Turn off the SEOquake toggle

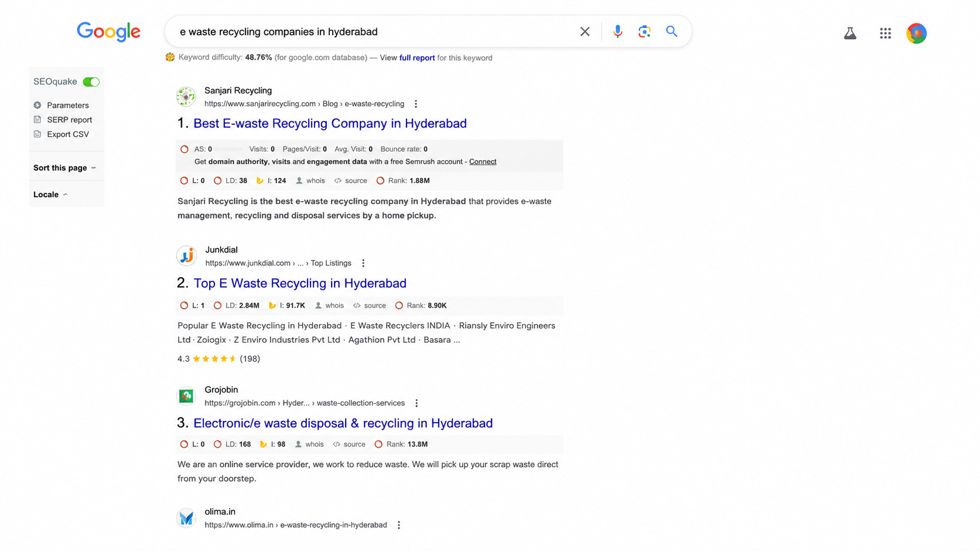[x=91, y=82]
